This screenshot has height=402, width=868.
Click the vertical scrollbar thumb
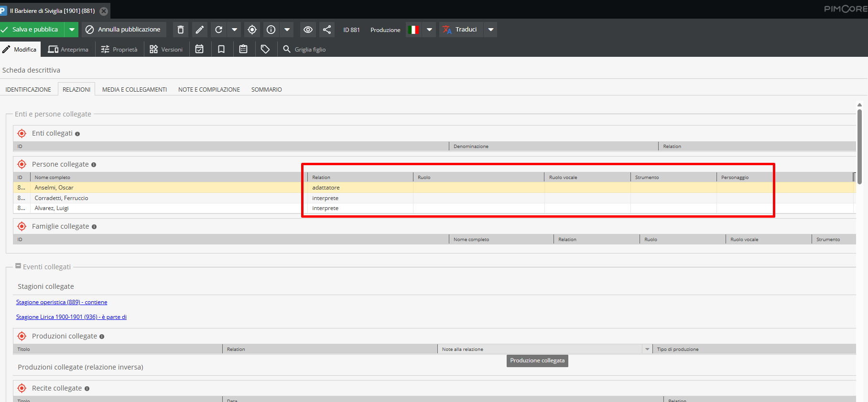pyautogui.click(x=859, y=147)
